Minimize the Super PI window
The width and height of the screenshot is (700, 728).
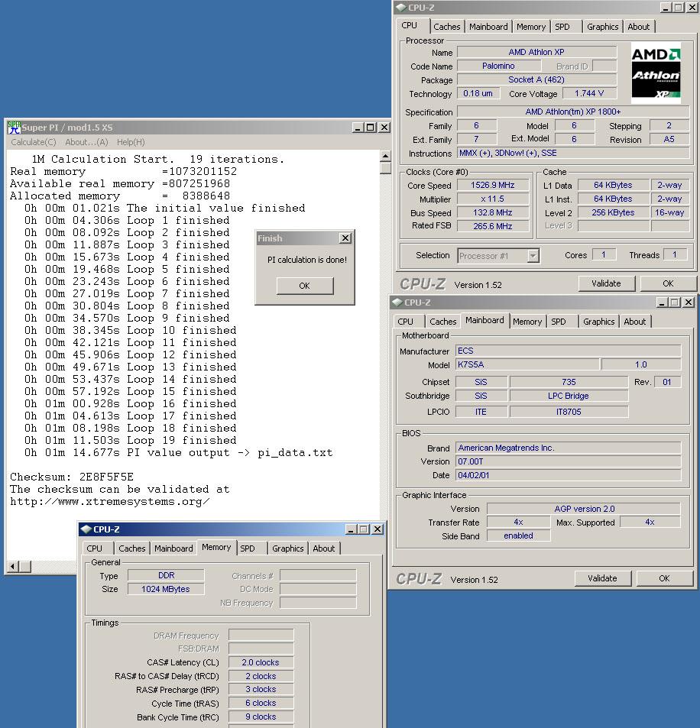(x=358, y=128)
